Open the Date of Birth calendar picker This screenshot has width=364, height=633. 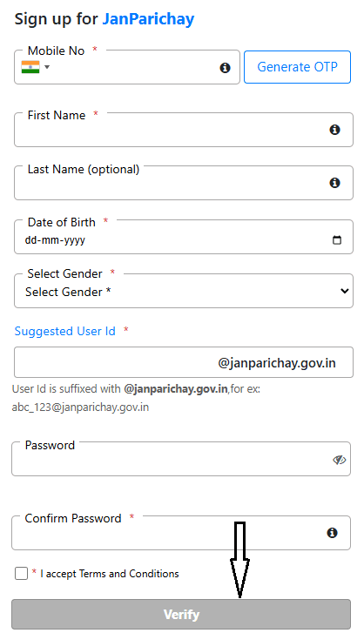[336, 239]
